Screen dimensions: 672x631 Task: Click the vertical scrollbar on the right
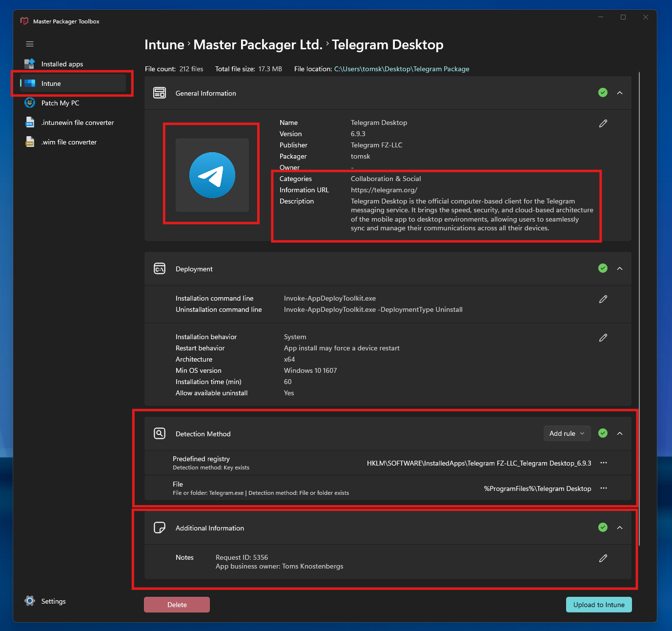(639, 309)
